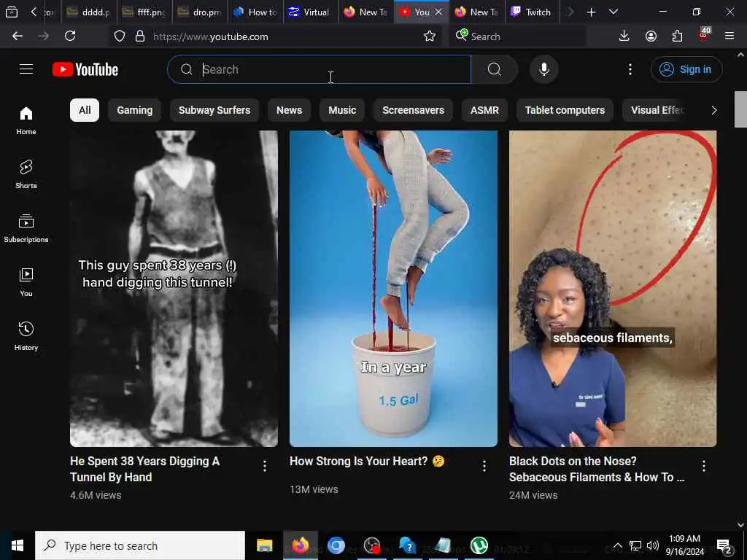Select the News filter chip

289,110
